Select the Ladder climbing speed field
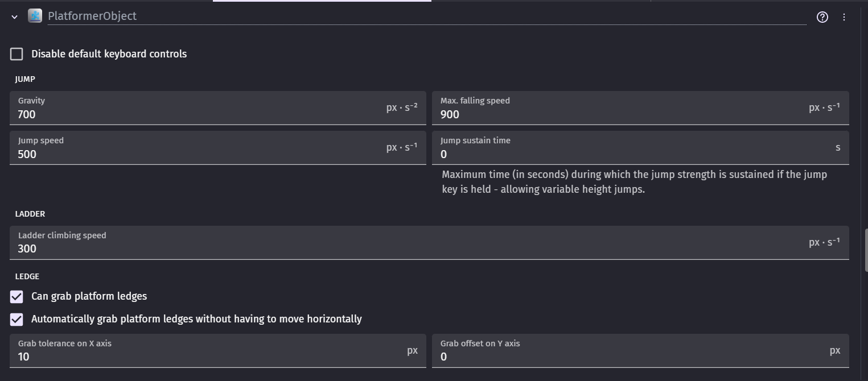868x381 pixels. (410, 249)
